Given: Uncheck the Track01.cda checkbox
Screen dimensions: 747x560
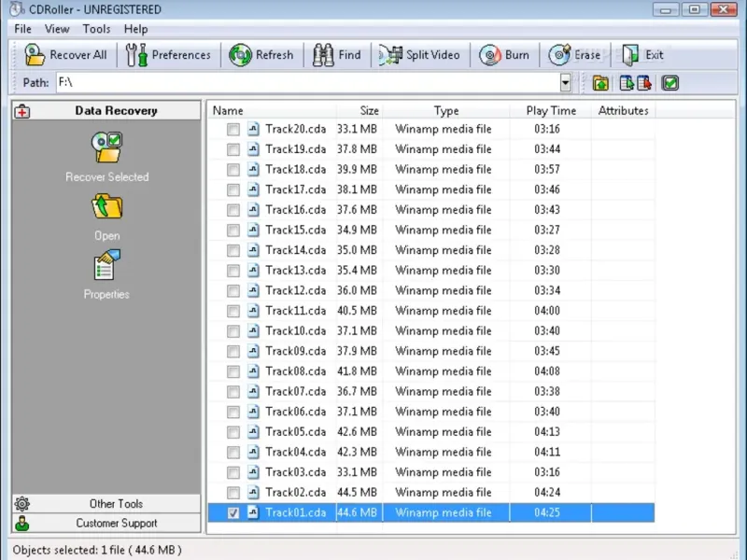Looking at the screenshot, I should coord(233,512).
